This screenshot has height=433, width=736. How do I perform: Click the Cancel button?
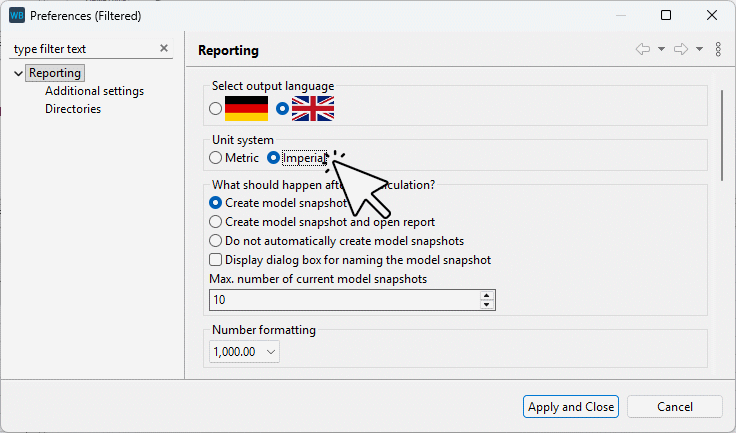point(674,407)
